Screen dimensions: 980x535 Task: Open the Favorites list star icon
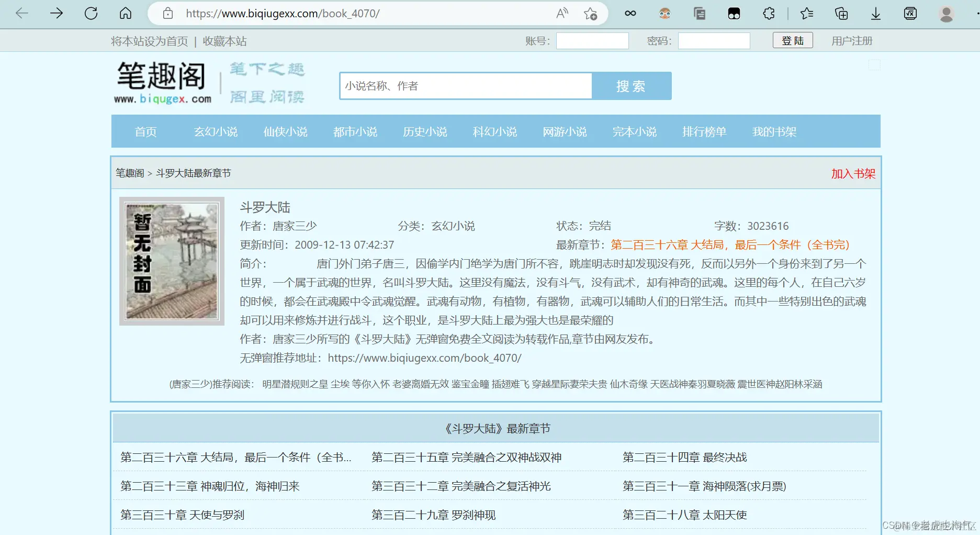coord(806,14)
